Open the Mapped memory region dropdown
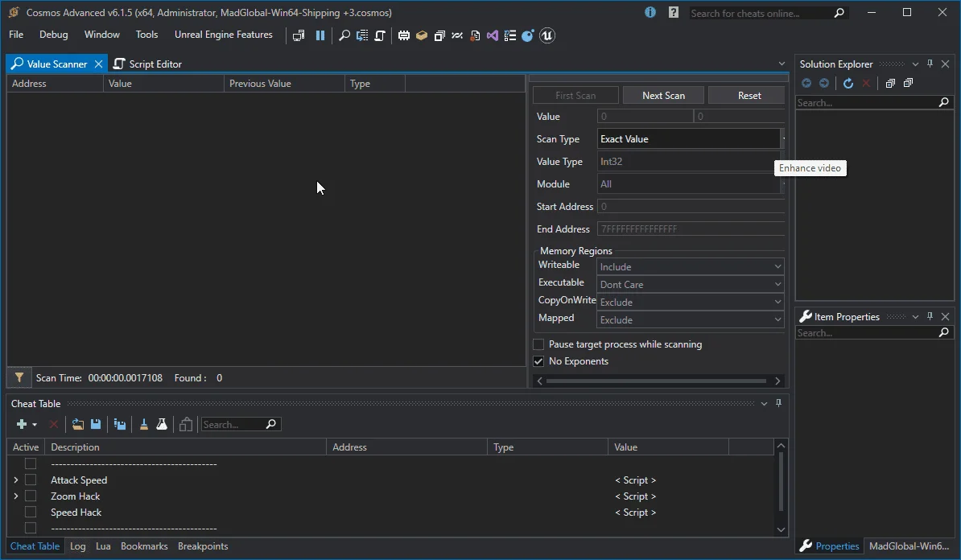The height and width of the screenshot is (560, 961). coord(690,319)
